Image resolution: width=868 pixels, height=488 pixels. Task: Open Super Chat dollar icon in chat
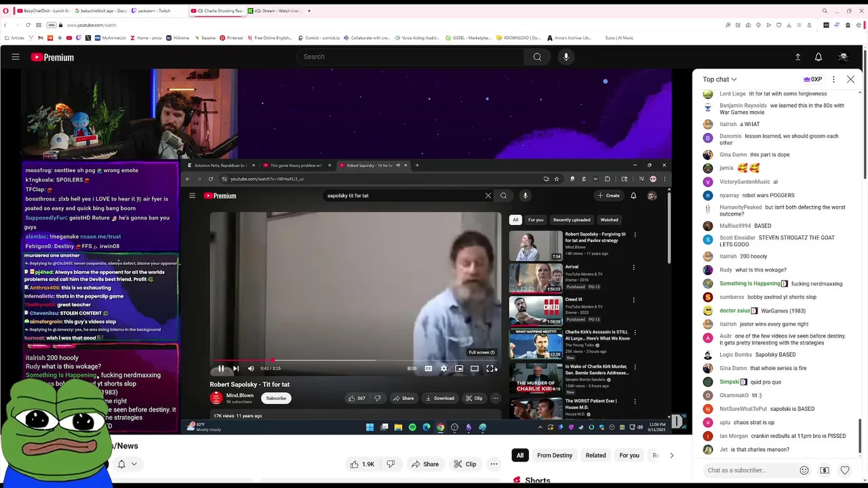click(x=825, y=470)
